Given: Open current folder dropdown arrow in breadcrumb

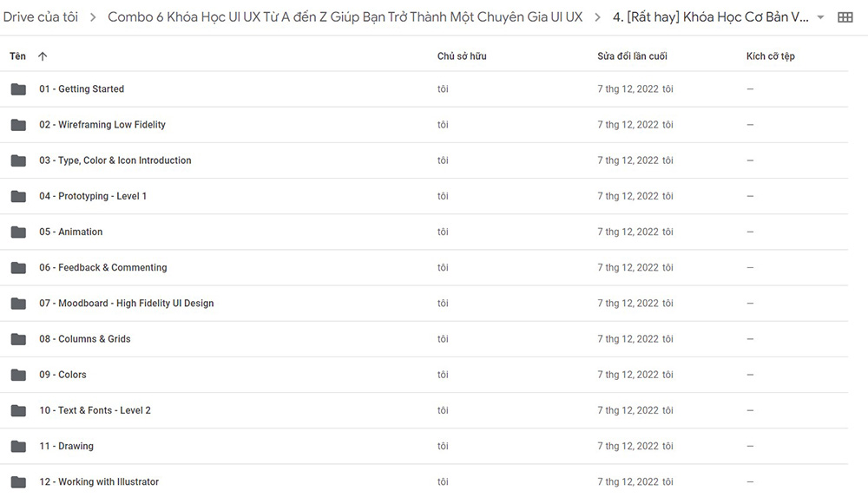Looking at the screenshot, I should (820, 17).
